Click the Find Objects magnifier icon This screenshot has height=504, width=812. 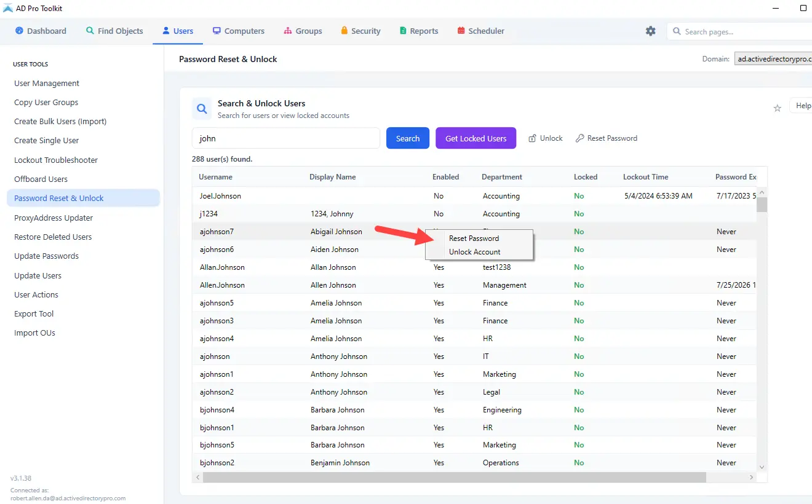[x=90, y=31]
